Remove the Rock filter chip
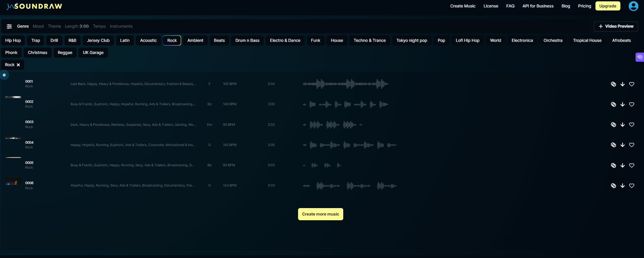The height and width of the screenshot is (258, 644). 18,65
